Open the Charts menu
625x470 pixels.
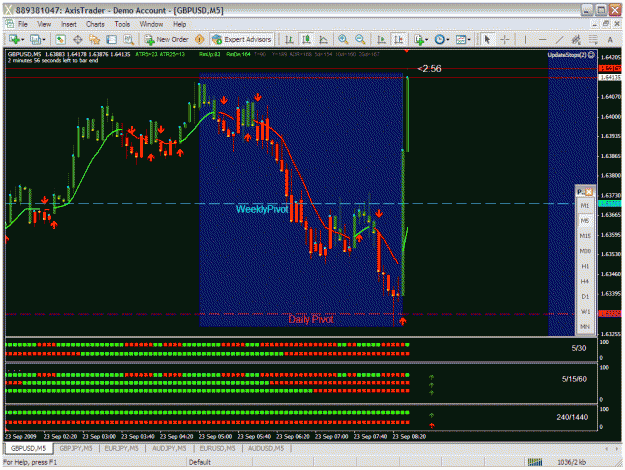(x=95, y=24)
